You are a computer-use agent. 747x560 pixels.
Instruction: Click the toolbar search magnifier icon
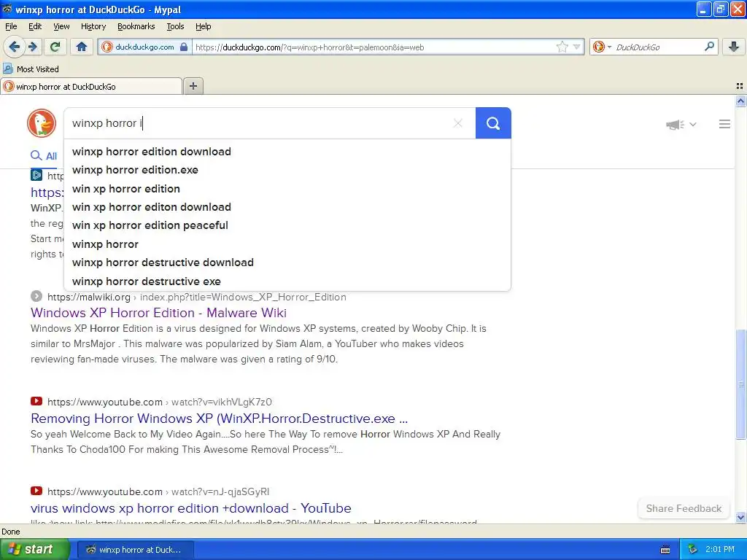click(709, 47)
